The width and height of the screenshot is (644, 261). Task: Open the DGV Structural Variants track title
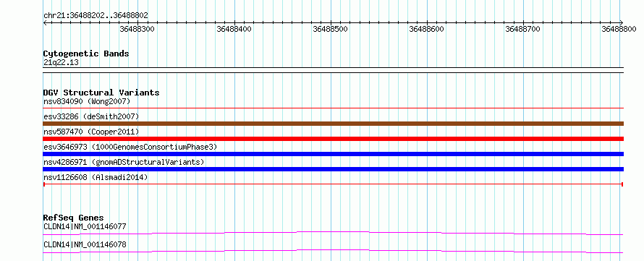[101, 93]
